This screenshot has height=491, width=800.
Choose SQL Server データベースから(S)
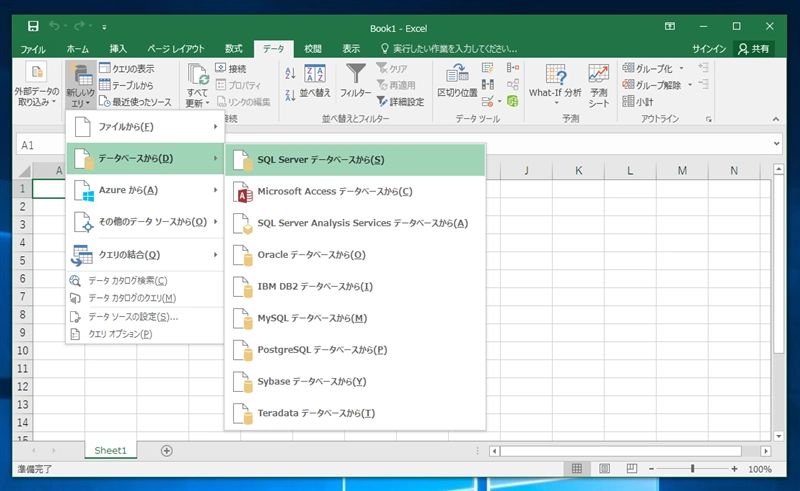355,160
